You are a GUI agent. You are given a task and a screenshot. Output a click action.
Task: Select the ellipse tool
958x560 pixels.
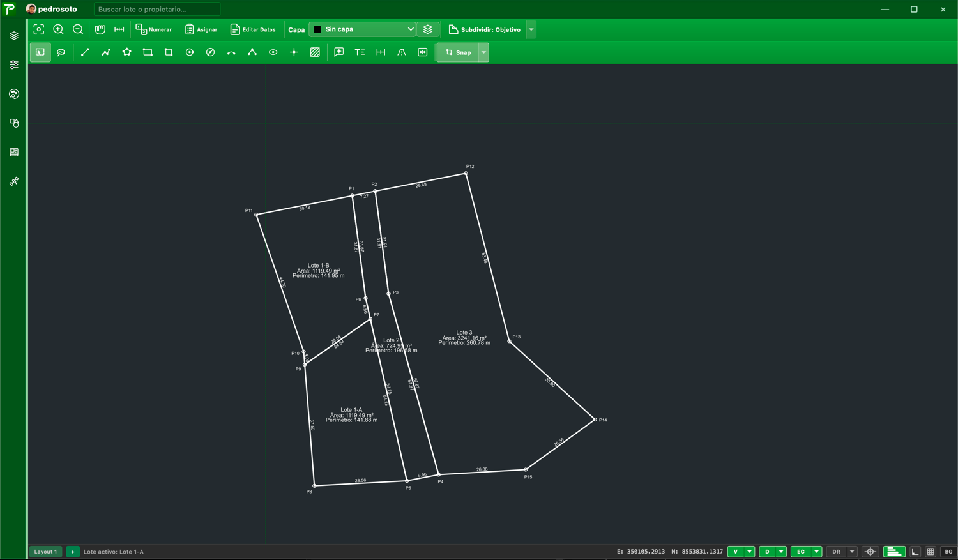click(273, 52)
